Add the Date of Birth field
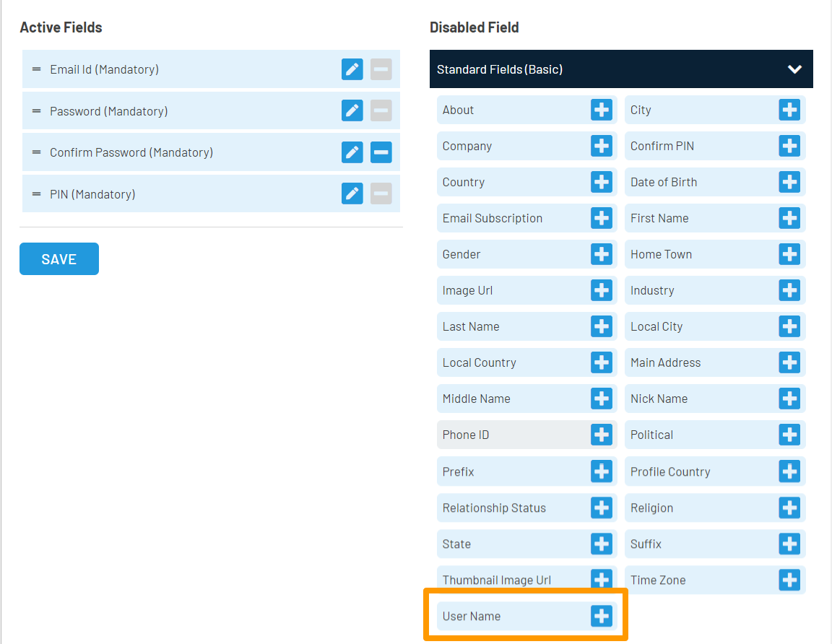This screenshot has height=644, width=832. tap(790, 182)
